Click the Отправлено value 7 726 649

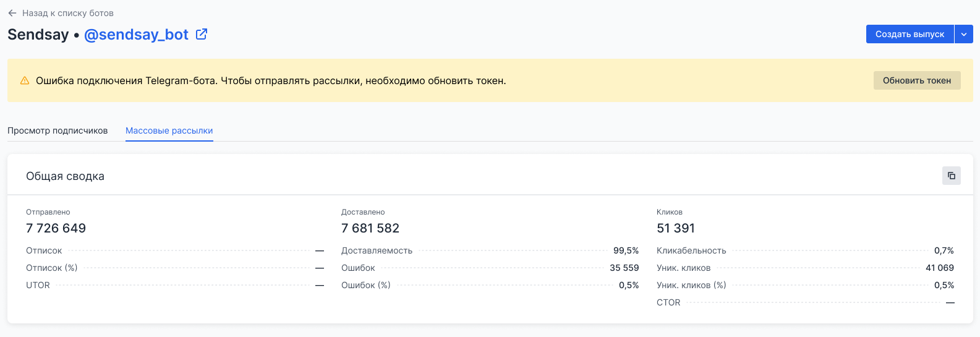(56, 228)
